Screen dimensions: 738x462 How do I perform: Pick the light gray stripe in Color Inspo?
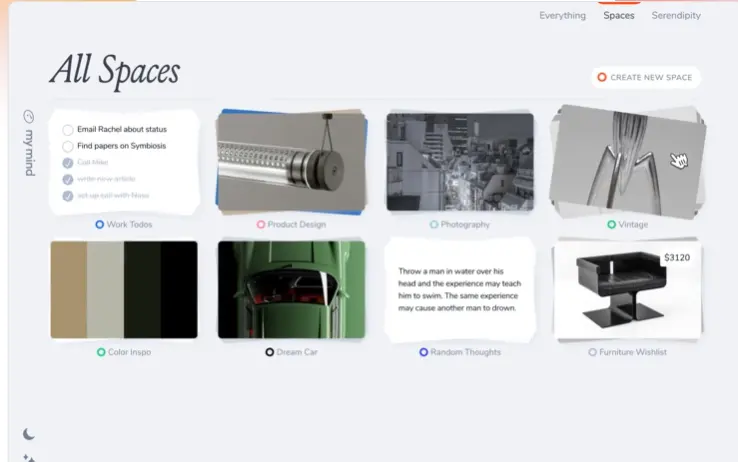105,289
